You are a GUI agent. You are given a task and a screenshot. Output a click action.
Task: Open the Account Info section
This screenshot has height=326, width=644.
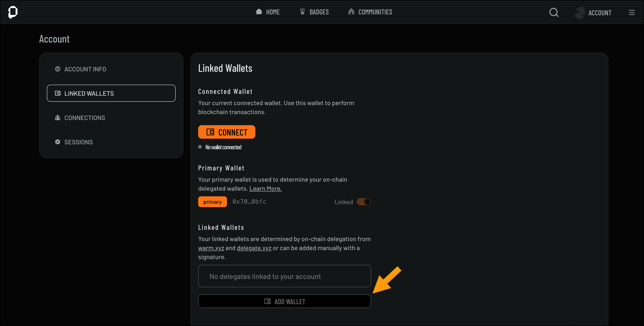[85, 69]
